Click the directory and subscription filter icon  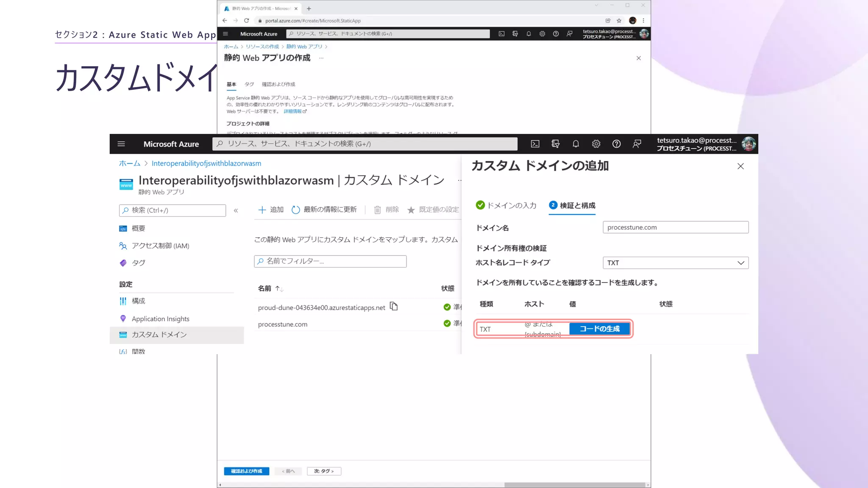tap(555, 144)
